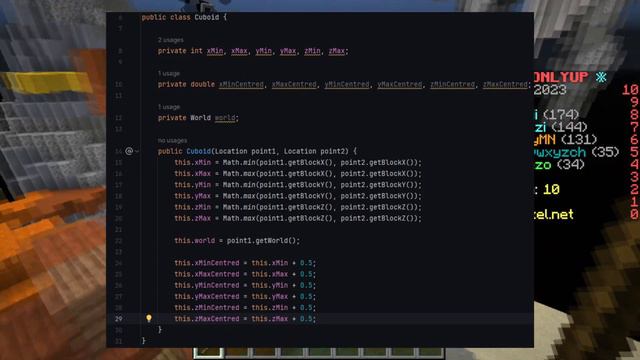The height and width of the screenshot is (360, 640).
Task: Collapse the Cuboid constructor with the gutter fold chevron
Action: coord(137,151)
